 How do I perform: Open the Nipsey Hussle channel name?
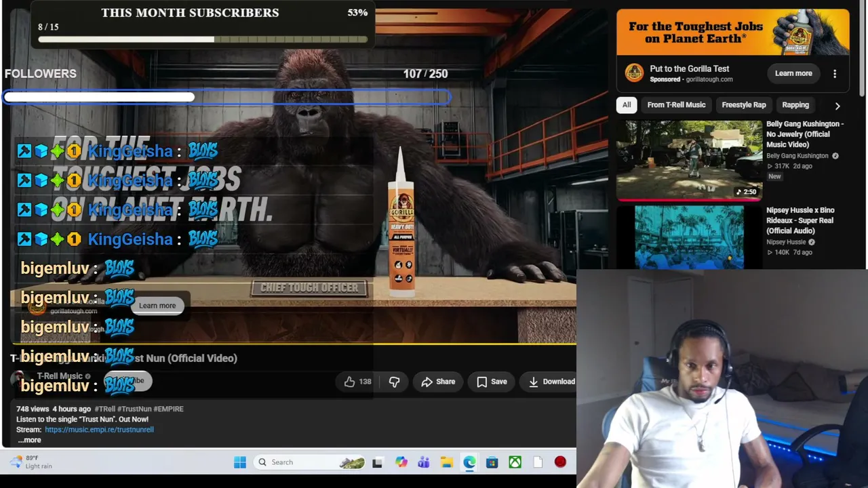(786, 242)
